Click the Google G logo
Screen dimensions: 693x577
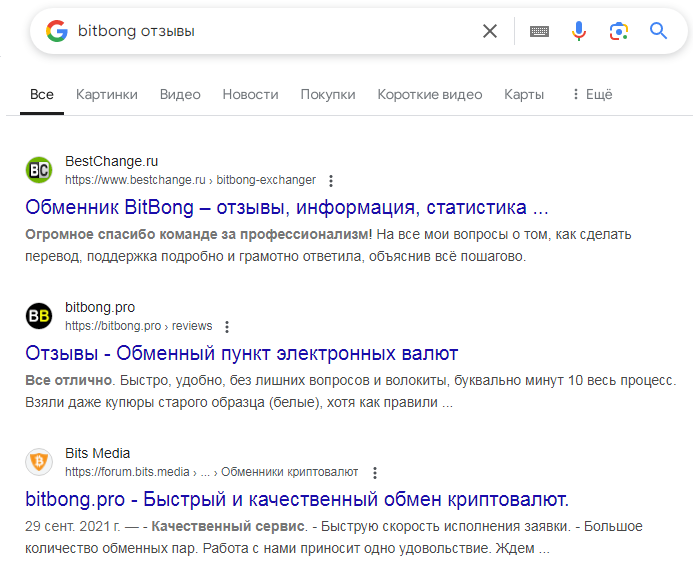pyautogui.click(x=57, y=31)
